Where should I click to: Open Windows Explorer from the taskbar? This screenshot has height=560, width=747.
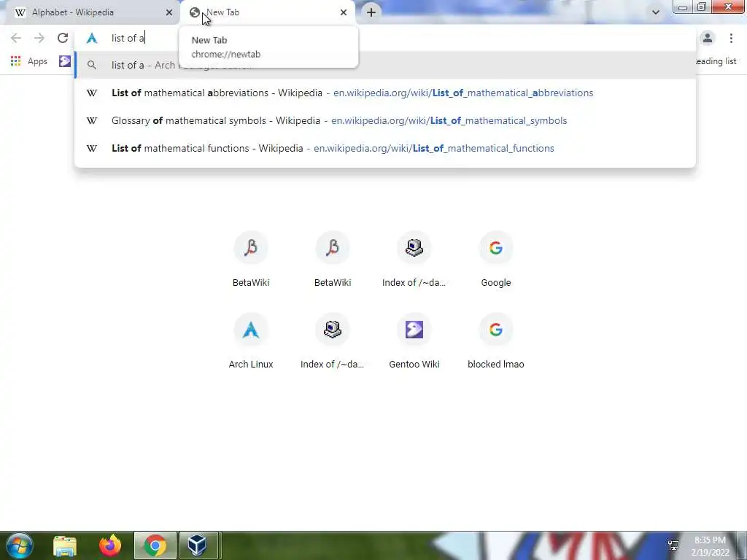[x=65, y=545]
